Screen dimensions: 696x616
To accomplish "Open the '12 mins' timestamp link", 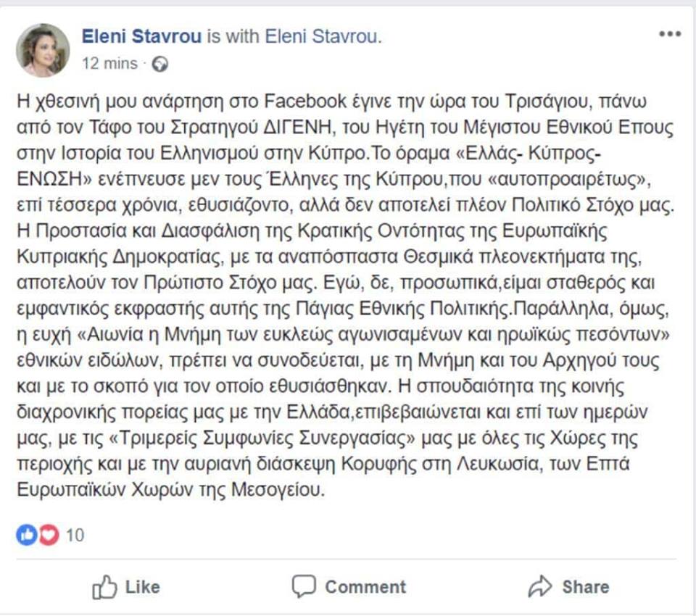I will [109, 64].
